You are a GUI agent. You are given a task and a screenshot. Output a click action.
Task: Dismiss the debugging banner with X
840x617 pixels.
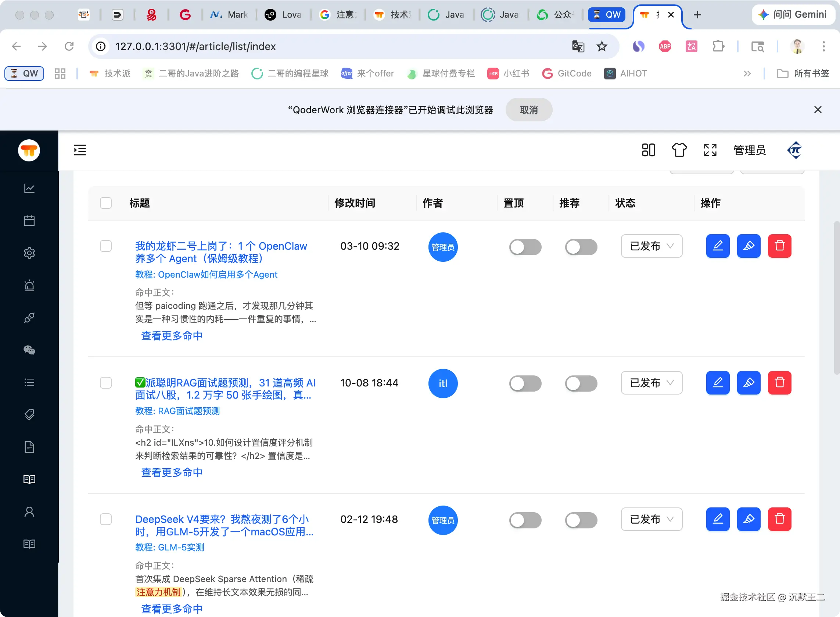(x=818, y=110)
